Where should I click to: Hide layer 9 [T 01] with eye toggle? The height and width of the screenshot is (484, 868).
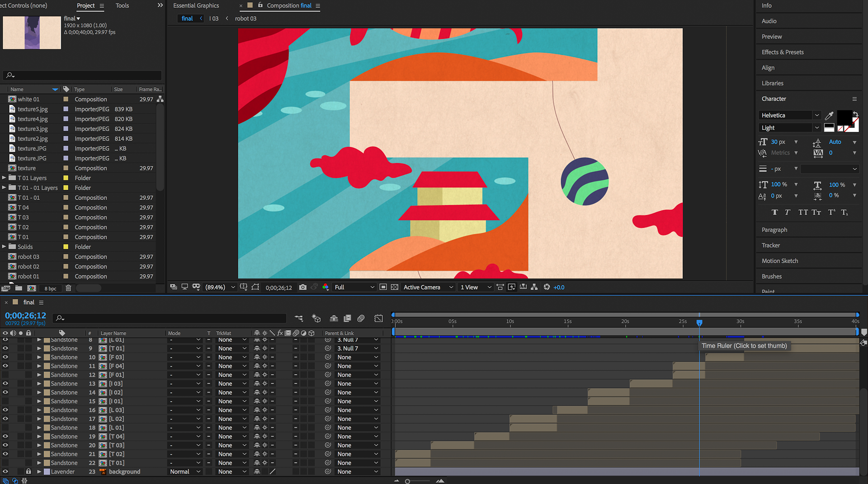[x=5, y=348]
